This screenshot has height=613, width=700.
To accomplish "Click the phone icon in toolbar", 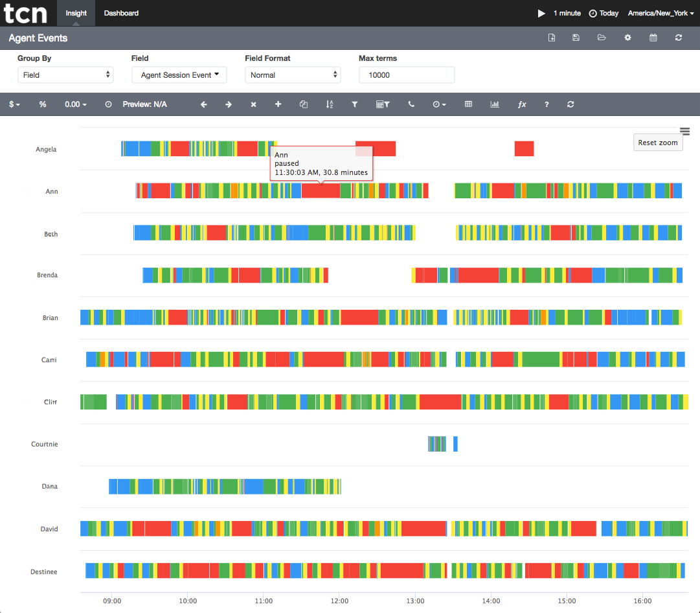I will (x=411, y=104).
